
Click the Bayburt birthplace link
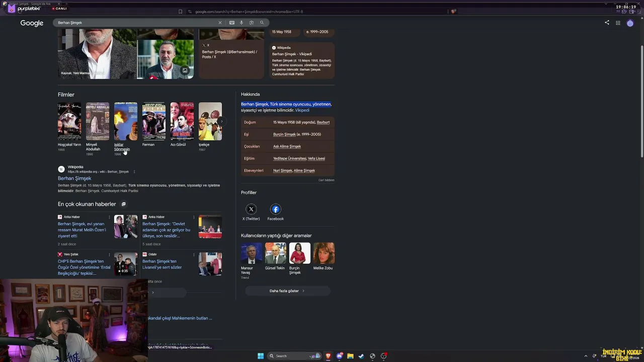tap(323, 122)
